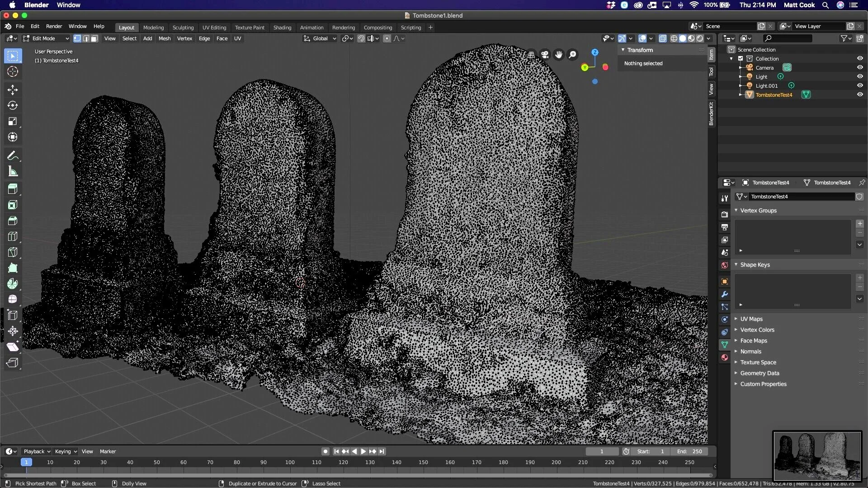Switch to vertex select mode
The image size is (868, 488).
(x=77, y=38)
